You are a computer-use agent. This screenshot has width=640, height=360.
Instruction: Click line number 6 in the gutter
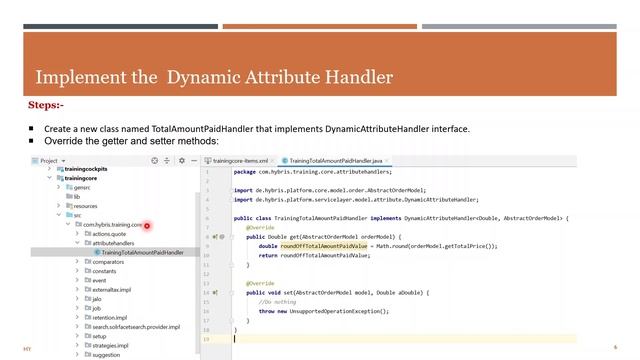(x=207, y=218)
